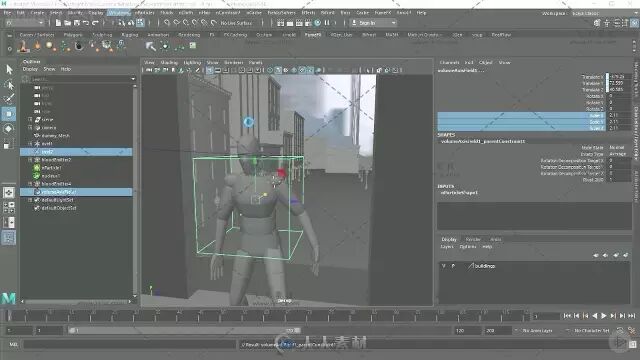Activate the Scale tool in toolbox
This screenshot has width=640, height=360.
click(9, 144)
